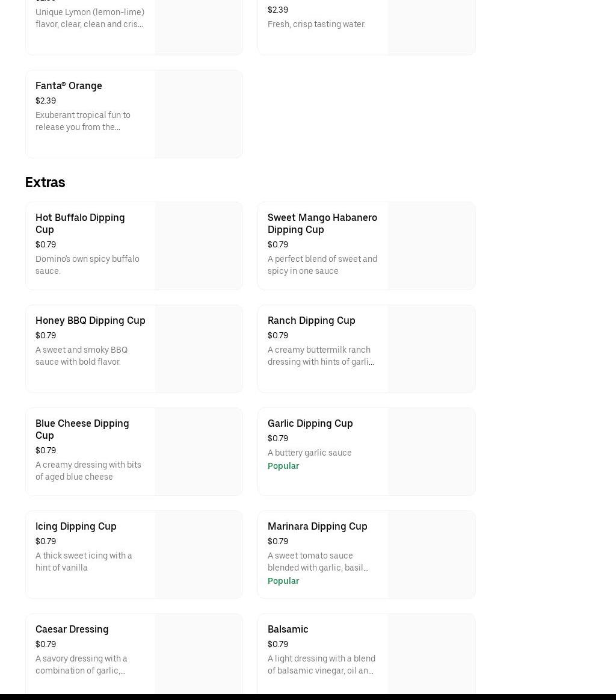Open Honey BBQ Dipping Cup item

[x=134, y=348]
